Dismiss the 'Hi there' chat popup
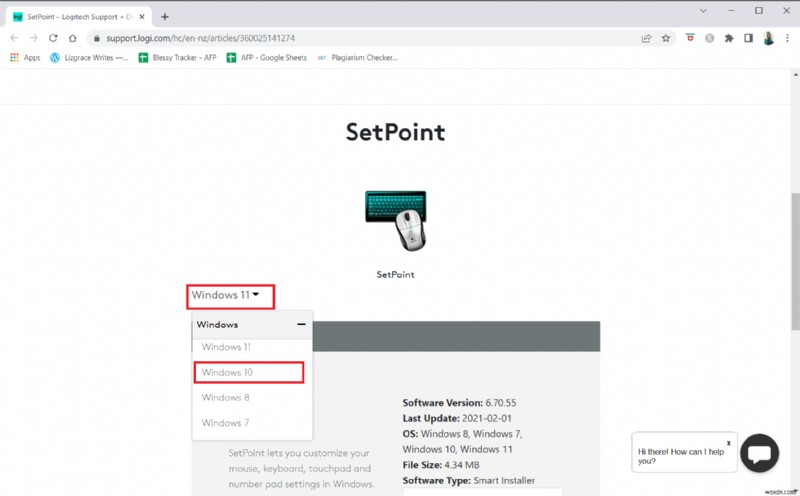Viewport: 800px width, 496px height. (x=728, y=442)
